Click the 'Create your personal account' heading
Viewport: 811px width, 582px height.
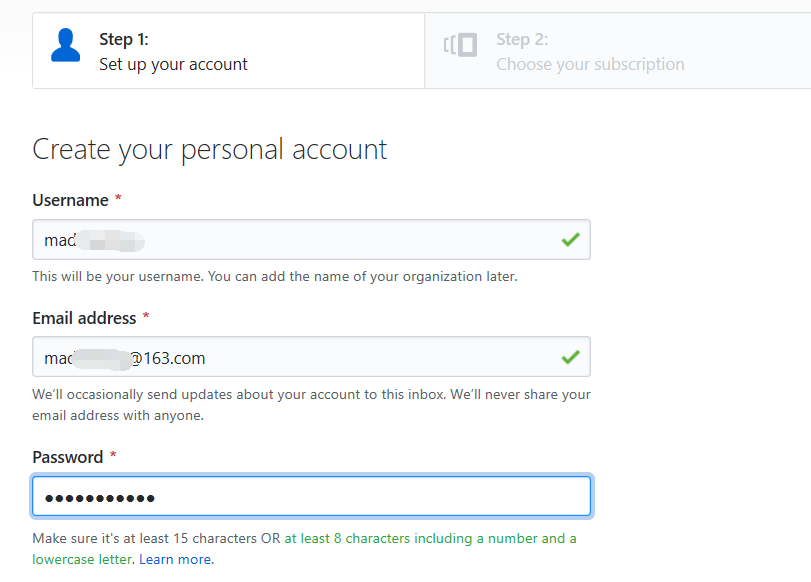click(209, 150)
